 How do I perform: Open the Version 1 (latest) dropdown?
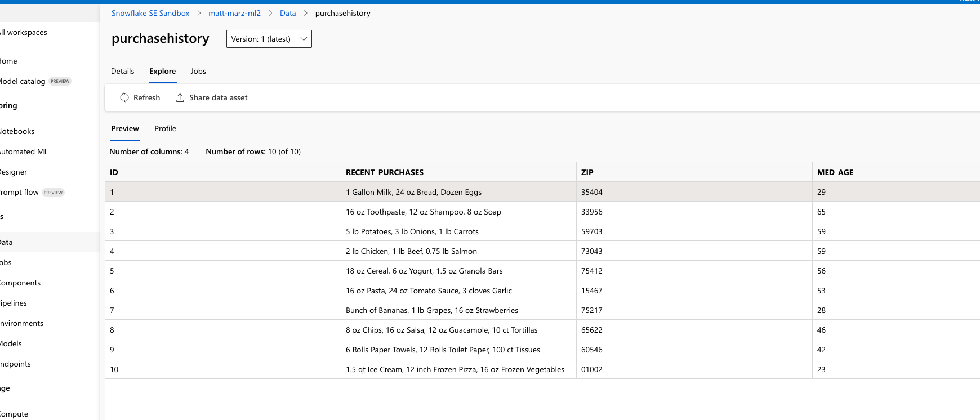269,39
